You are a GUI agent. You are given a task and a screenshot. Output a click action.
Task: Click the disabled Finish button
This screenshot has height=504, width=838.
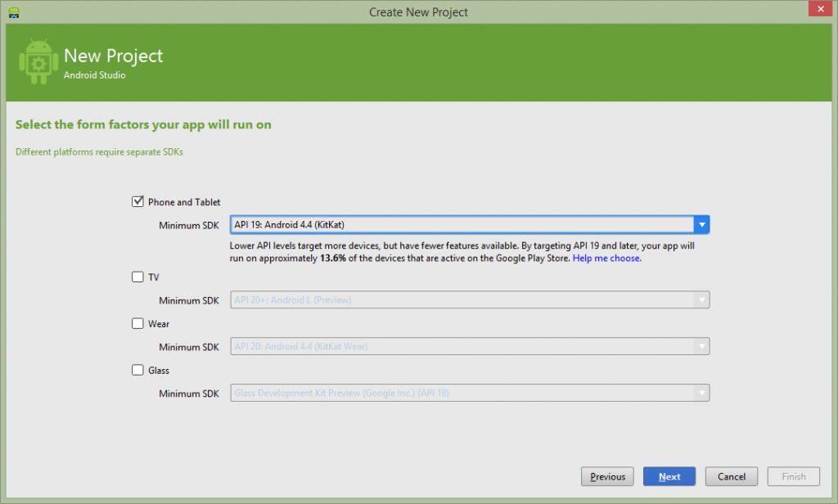793,476
